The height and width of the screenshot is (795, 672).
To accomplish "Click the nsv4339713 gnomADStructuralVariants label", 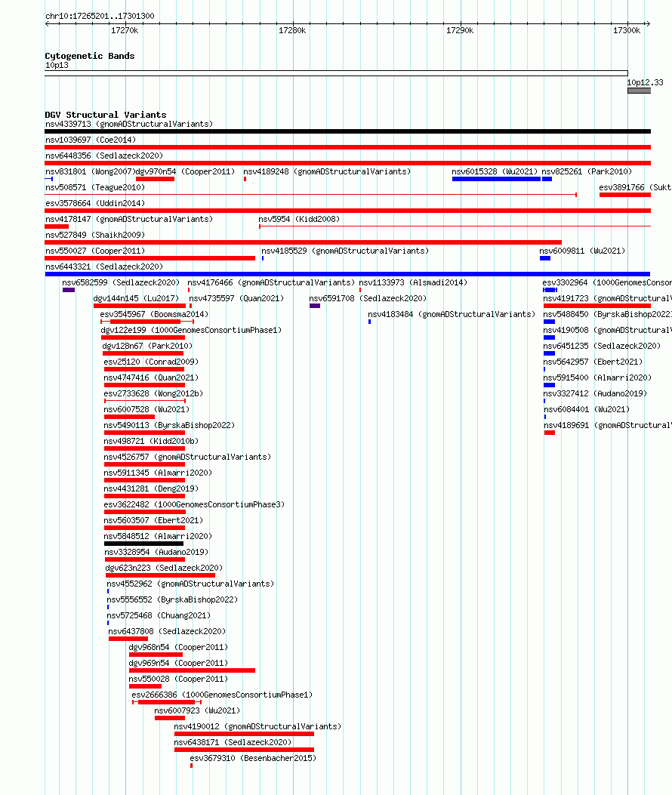I will pos(129,125).
